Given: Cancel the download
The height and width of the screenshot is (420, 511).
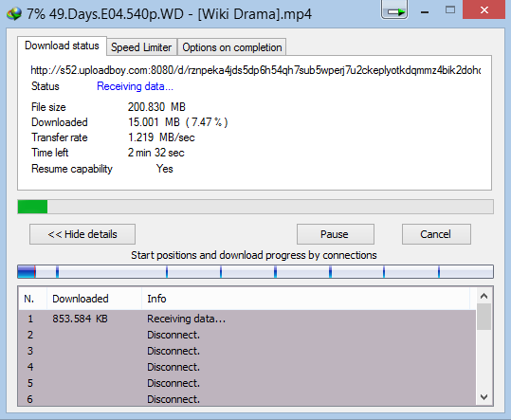Looking at the screenshot, I should [x=436, y=234].
